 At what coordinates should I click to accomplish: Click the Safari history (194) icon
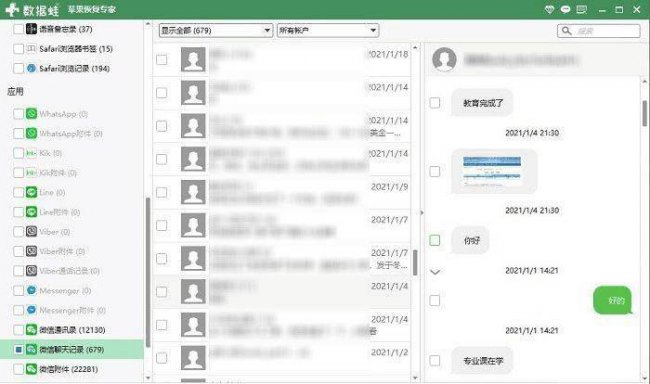pos(32,68)
